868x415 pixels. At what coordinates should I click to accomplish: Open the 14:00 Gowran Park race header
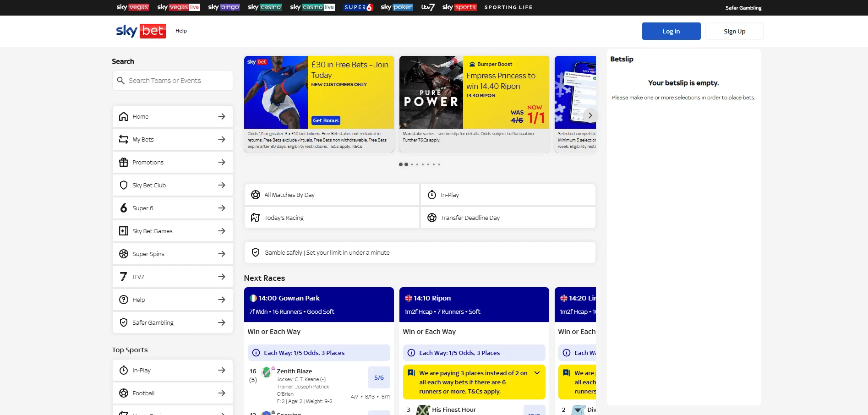[x=319, y=305]
